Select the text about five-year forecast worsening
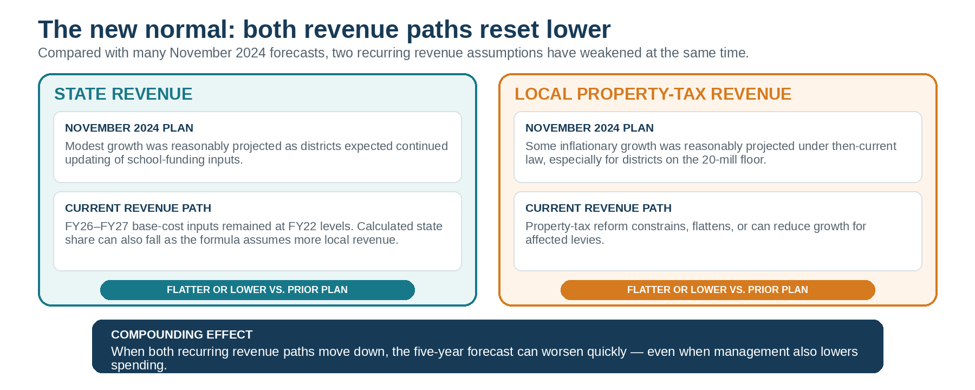The image size is (975, 390). [x=484, y=358]
